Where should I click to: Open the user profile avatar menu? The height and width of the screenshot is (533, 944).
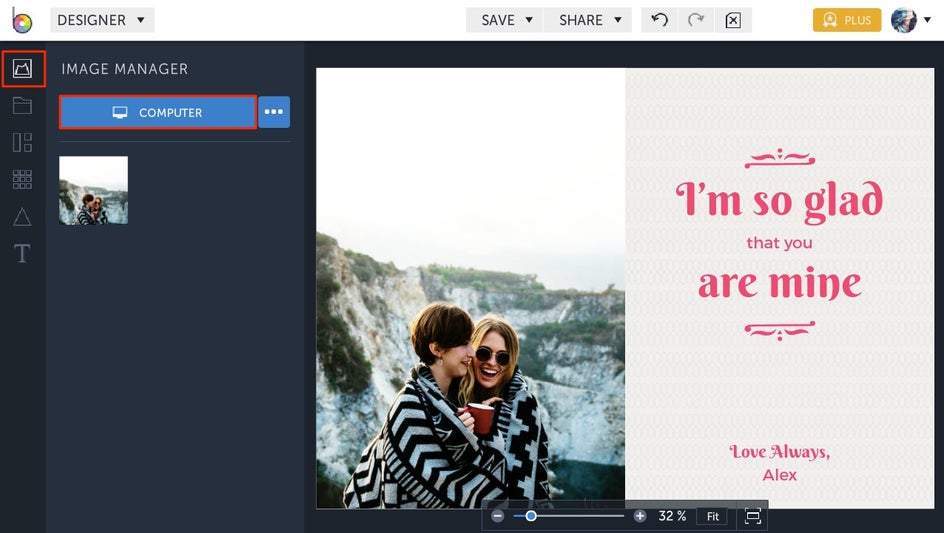coord(904,20)
